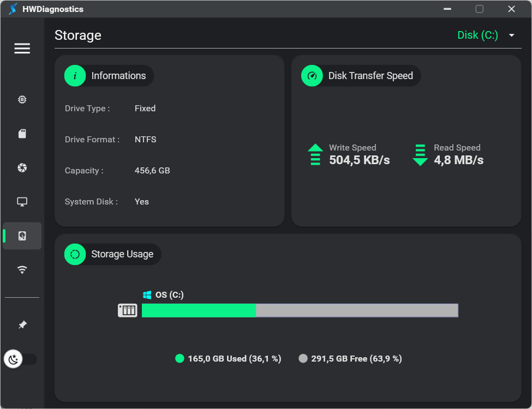Click the green used portion of storage bar
The height and width of the screenshot is (409, 532).
pyautogui.click(x=199, y=310)
